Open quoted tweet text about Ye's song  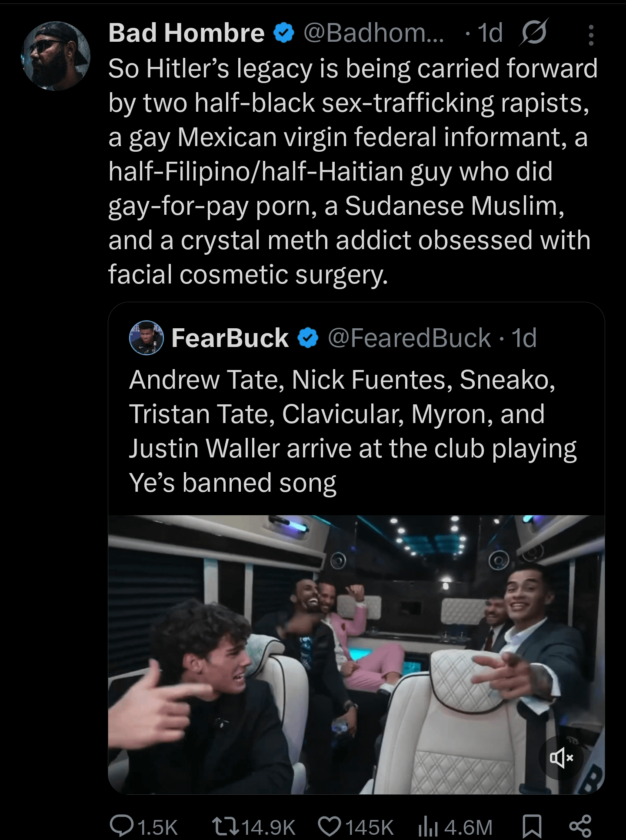coord(352,431)
